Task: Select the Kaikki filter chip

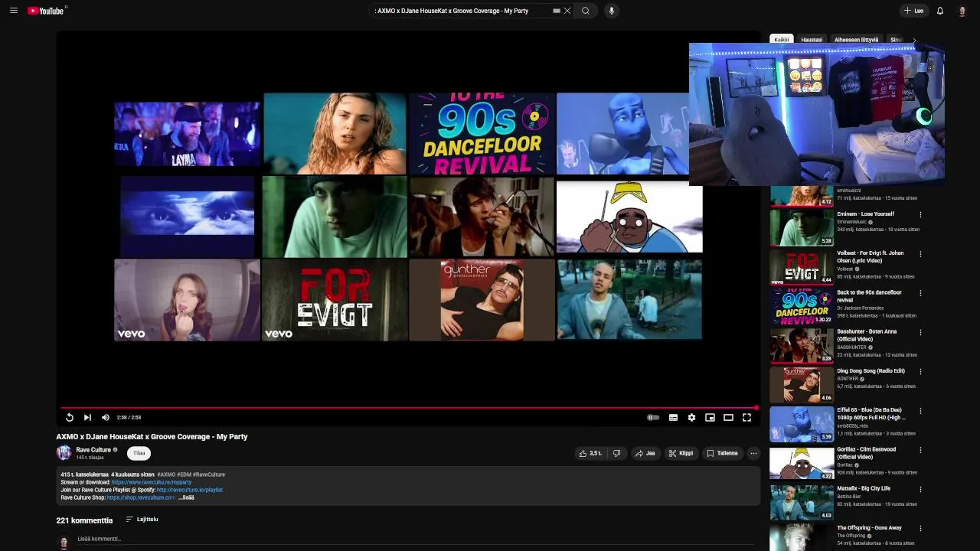Action: coord(781,40)
